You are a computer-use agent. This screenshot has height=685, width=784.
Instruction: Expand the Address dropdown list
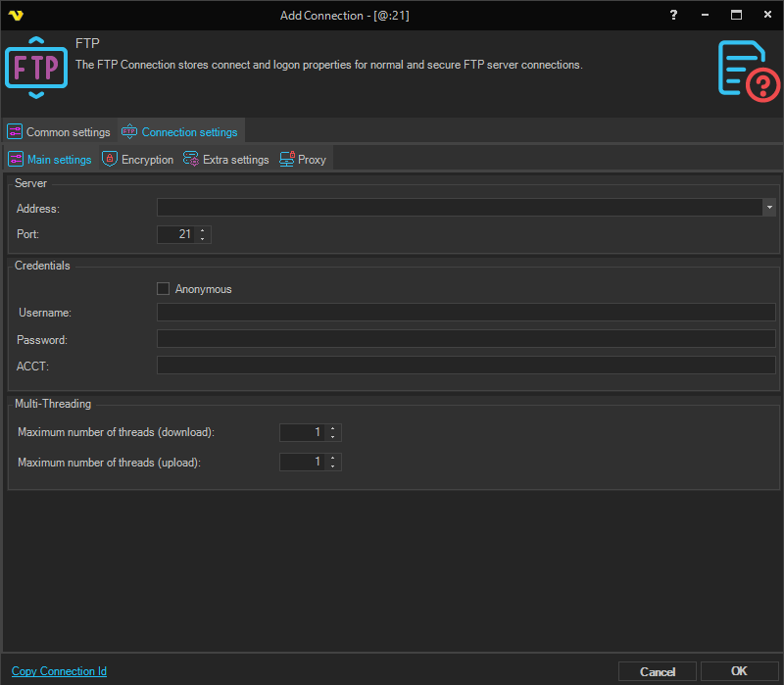769,208
